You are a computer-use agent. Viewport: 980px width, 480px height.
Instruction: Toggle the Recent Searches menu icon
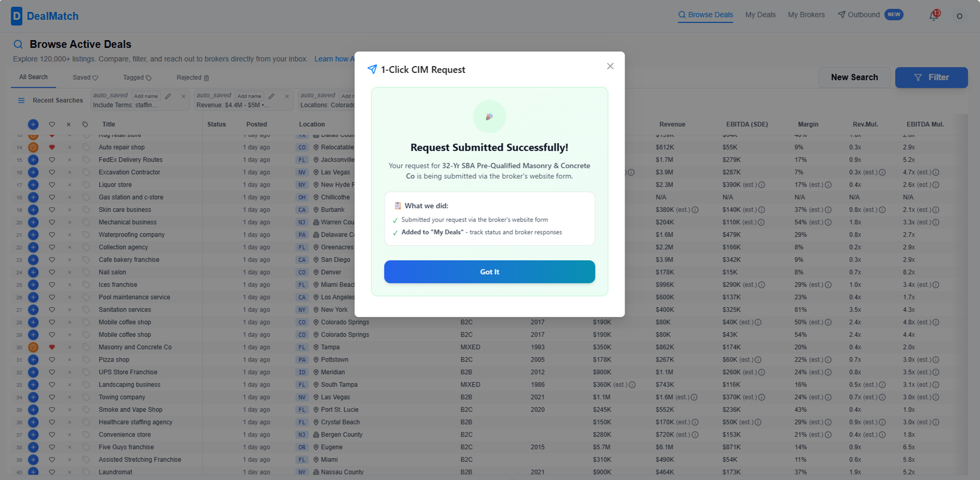[21, 101]
